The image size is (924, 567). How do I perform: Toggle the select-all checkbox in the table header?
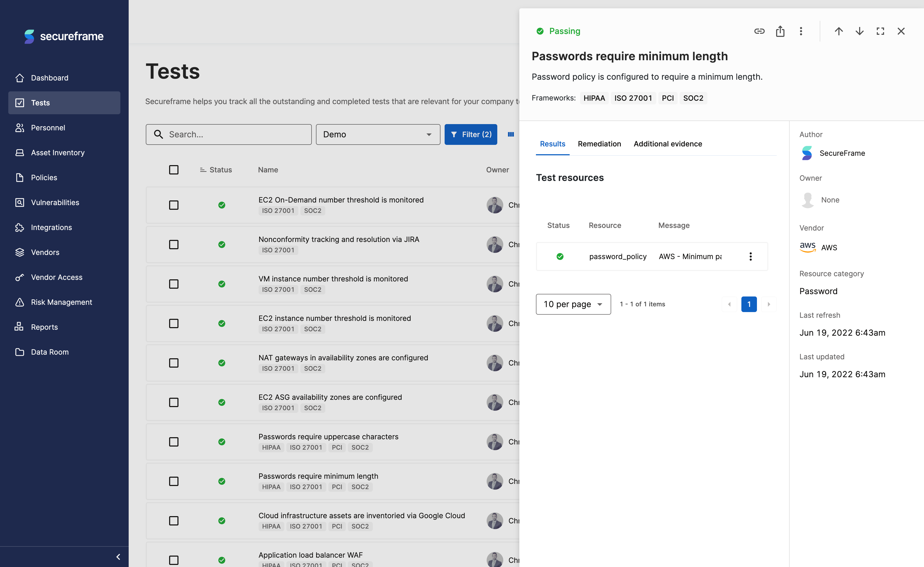(174, 170)
